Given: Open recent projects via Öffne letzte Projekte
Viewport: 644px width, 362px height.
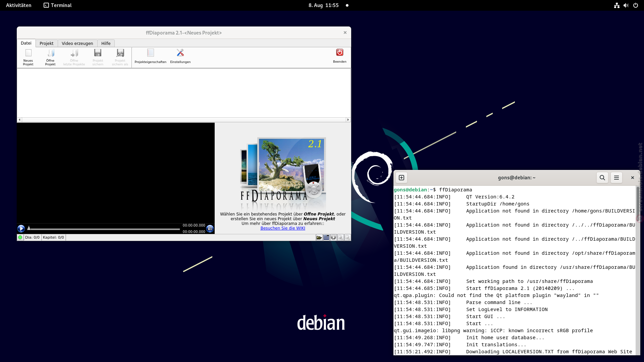Looking at the screenshot, I should coord(74,57).
